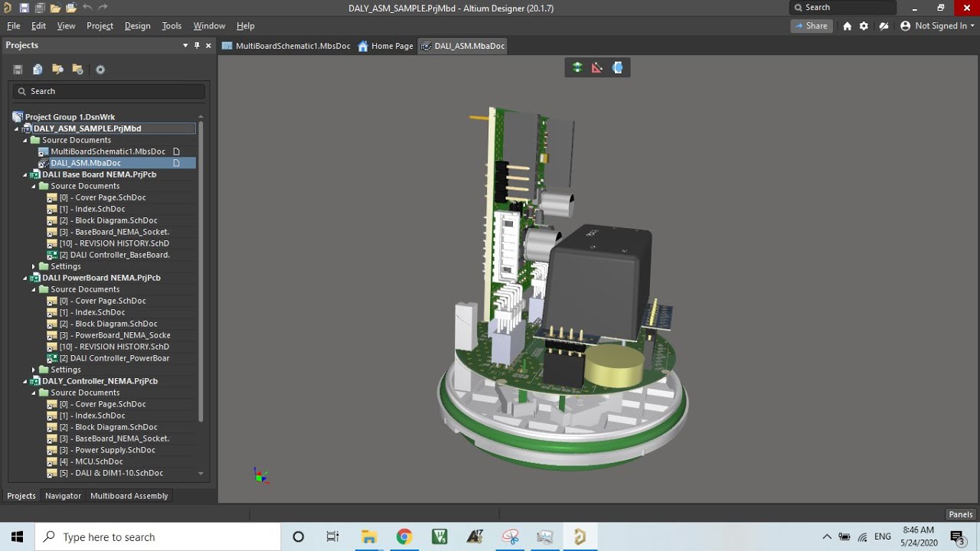Open the Design menu
Screen dimensions: 980x551
click(137, 25)
